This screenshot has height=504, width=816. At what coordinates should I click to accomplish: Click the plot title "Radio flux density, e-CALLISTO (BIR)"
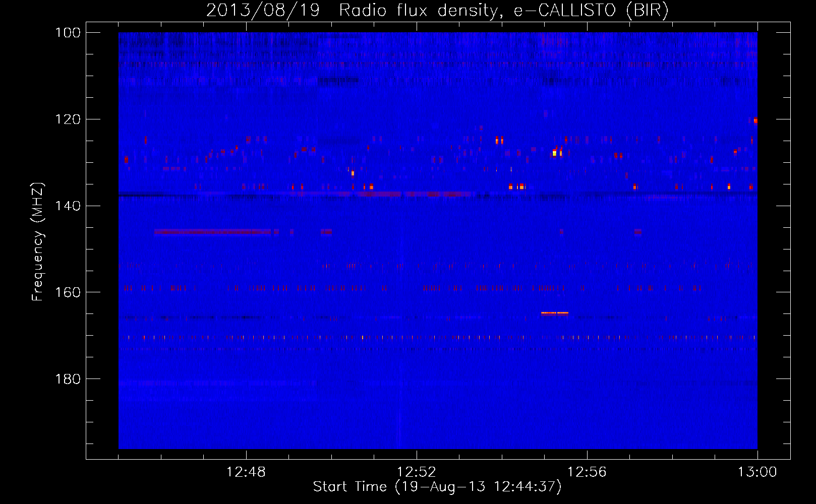pyautogui.click(x=504, y=10)
